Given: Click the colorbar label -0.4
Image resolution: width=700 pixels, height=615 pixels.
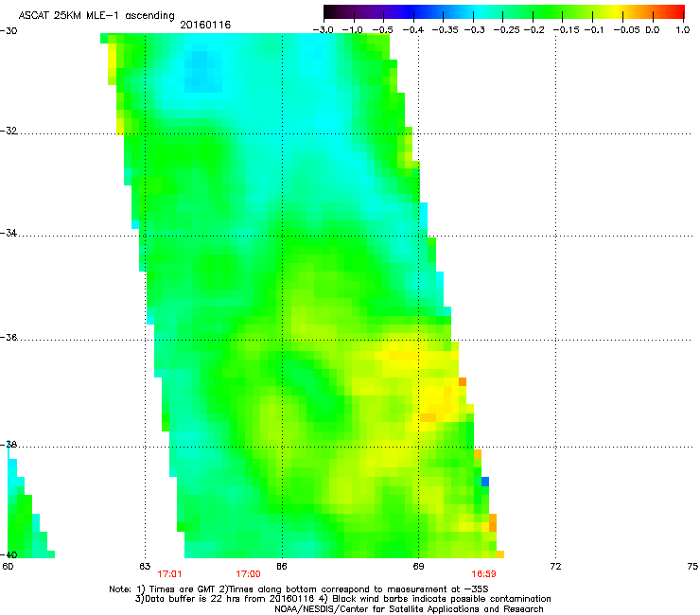Looking at the screenshot, I should point(413,30).
